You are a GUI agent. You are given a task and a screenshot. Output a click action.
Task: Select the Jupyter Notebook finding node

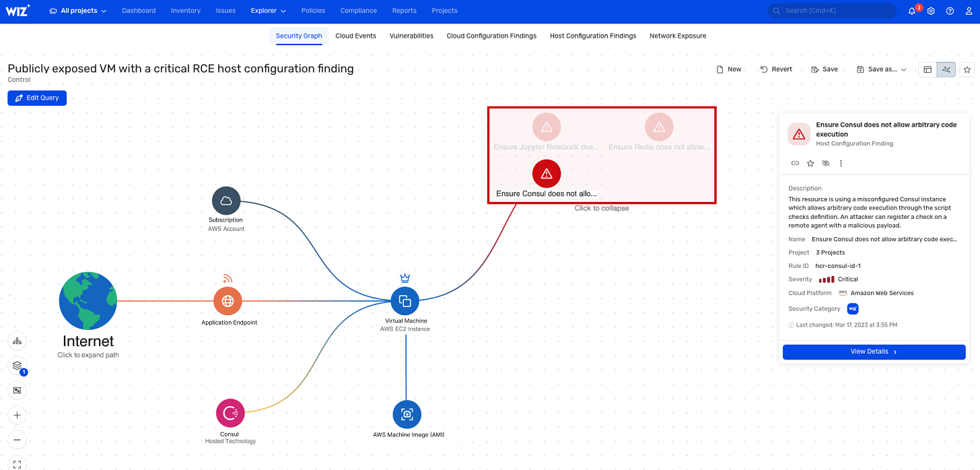547,127
